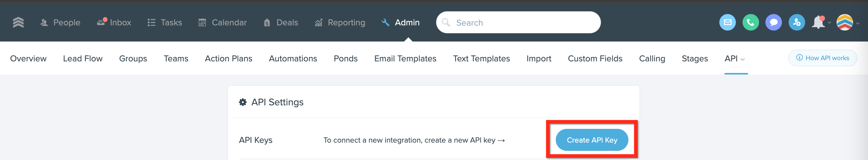Focus the Search input field

[518, 23]
